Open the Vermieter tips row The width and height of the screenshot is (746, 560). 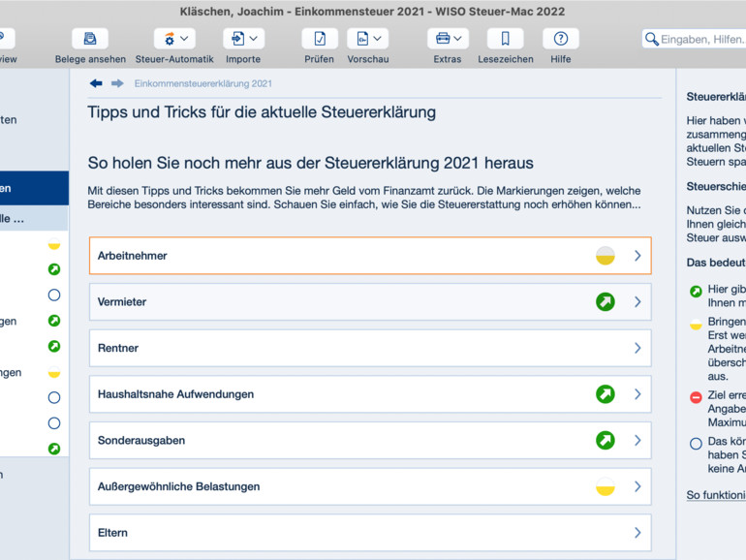[370, 301]
